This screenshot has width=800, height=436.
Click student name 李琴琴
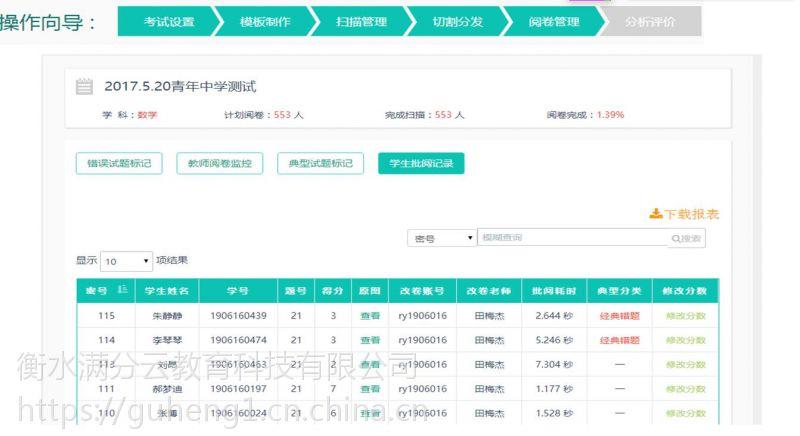167,340
